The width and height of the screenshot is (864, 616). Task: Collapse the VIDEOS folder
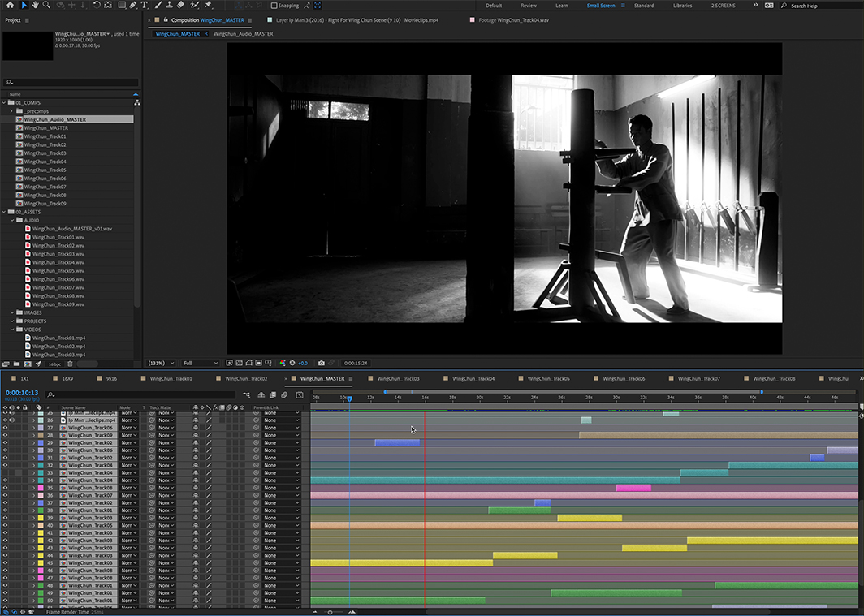(12, 330)
